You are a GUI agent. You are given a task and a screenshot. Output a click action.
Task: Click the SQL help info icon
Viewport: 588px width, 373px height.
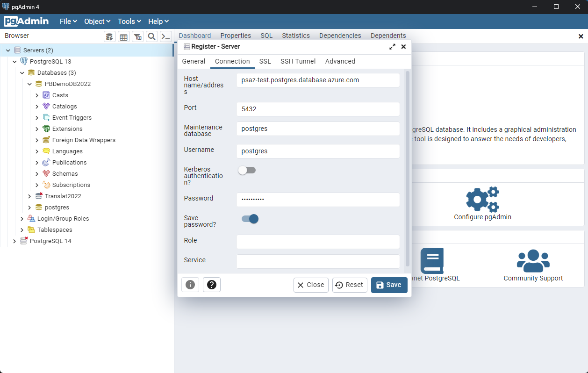coord(190,285)
